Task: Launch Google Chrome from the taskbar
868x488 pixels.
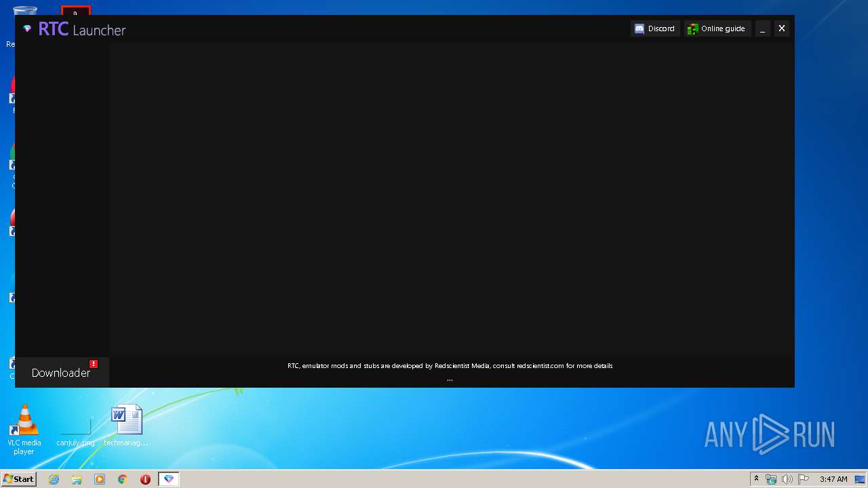Action: 123,479
